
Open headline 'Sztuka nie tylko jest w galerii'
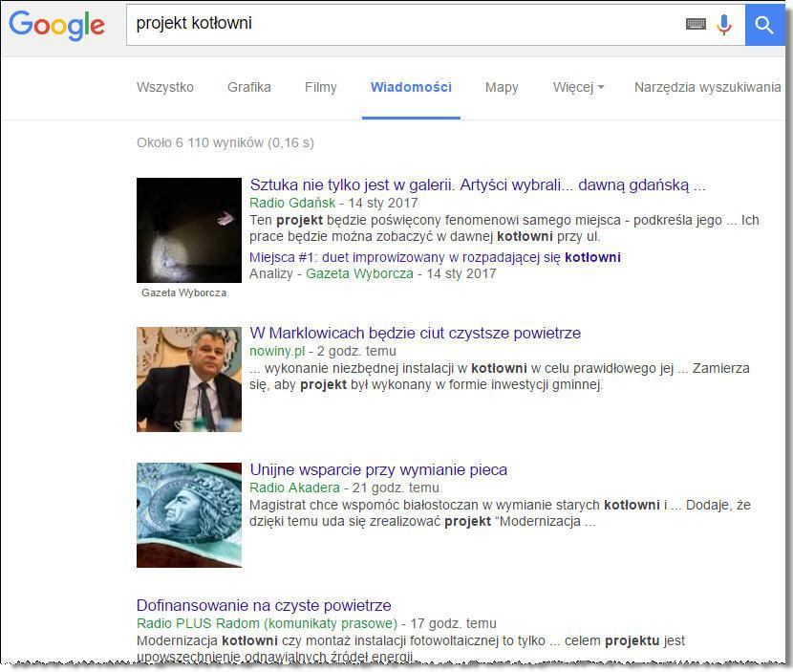click(478, 185)
